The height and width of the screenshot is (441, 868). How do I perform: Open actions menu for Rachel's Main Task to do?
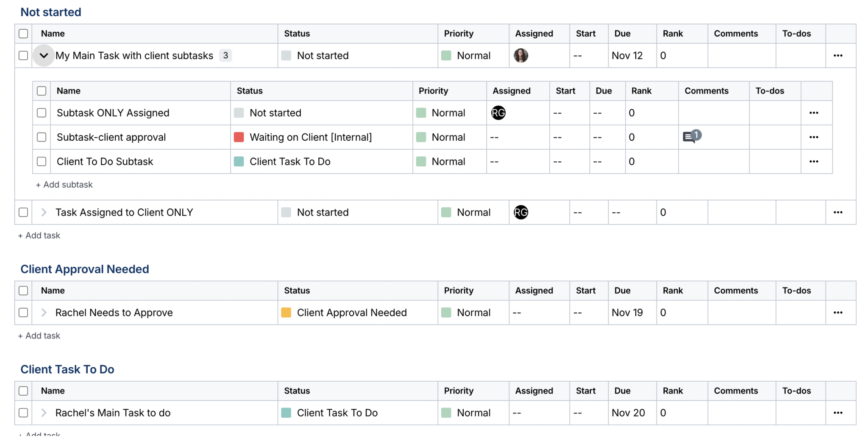838,413
